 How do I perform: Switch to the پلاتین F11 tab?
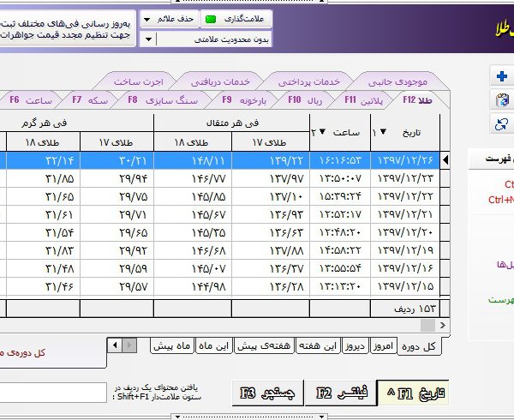(x=363, y=100)
